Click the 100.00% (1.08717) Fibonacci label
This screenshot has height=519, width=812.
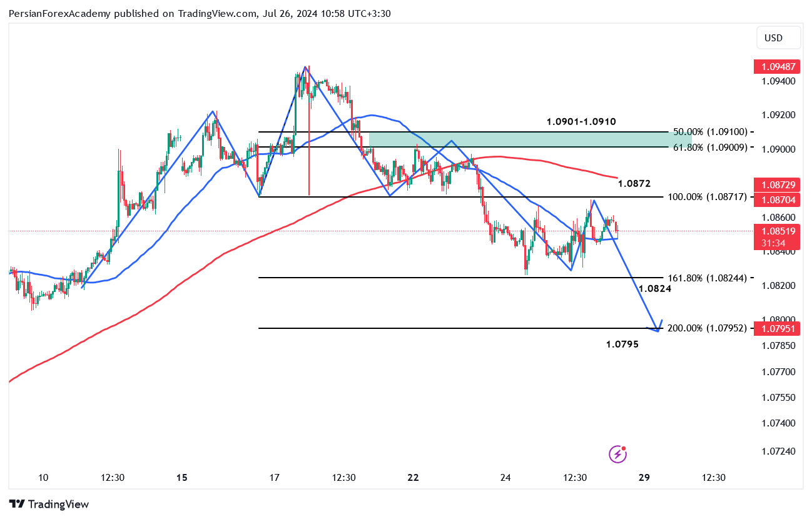click(708, 197)
